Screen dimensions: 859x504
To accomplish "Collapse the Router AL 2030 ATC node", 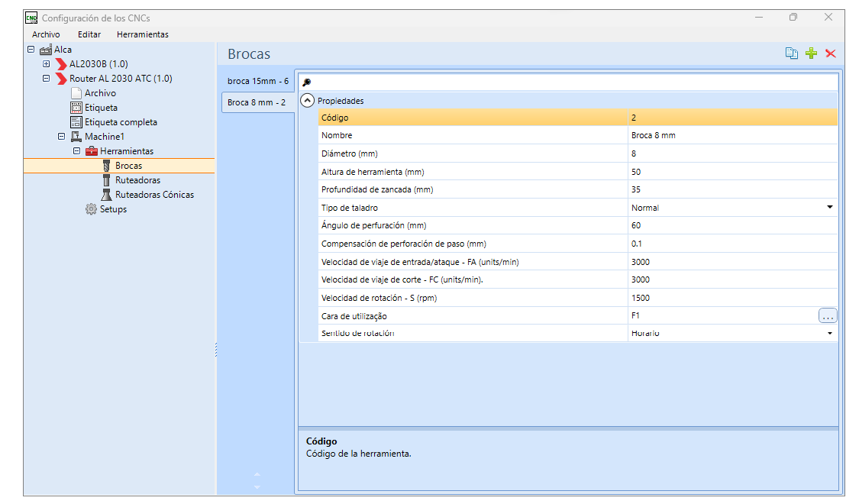I will pyautogui.click(x=47, y=79).
